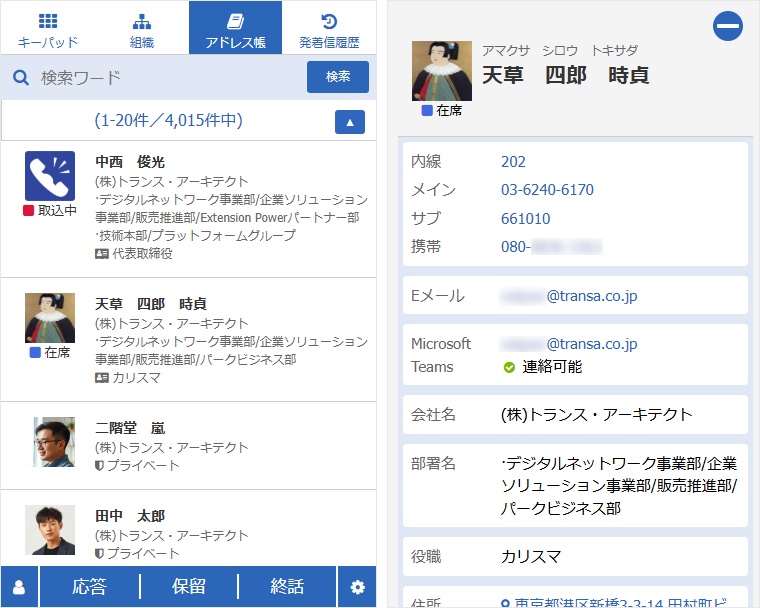Click the magnifier search icon
Image resolution: width=760 pixels, height=608 pixels.
20,77
